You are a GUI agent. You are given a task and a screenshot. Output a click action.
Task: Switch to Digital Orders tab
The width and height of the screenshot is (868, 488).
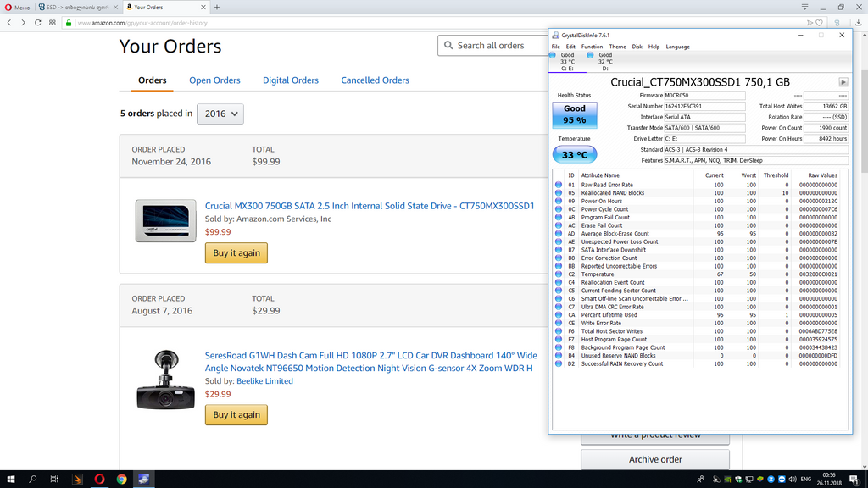(291, 80)
